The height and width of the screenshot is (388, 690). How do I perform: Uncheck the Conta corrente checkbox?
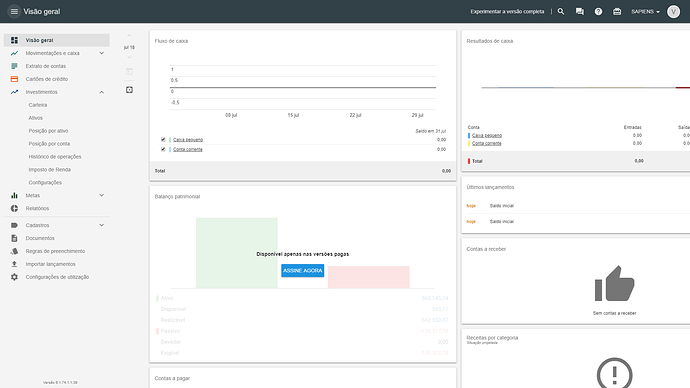[163, 149]
